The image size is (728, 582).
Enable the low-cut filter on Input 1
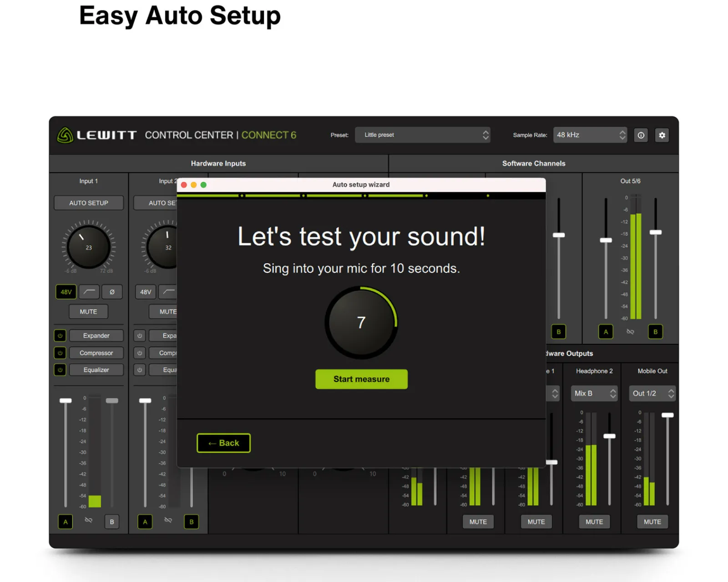(89, 292)
